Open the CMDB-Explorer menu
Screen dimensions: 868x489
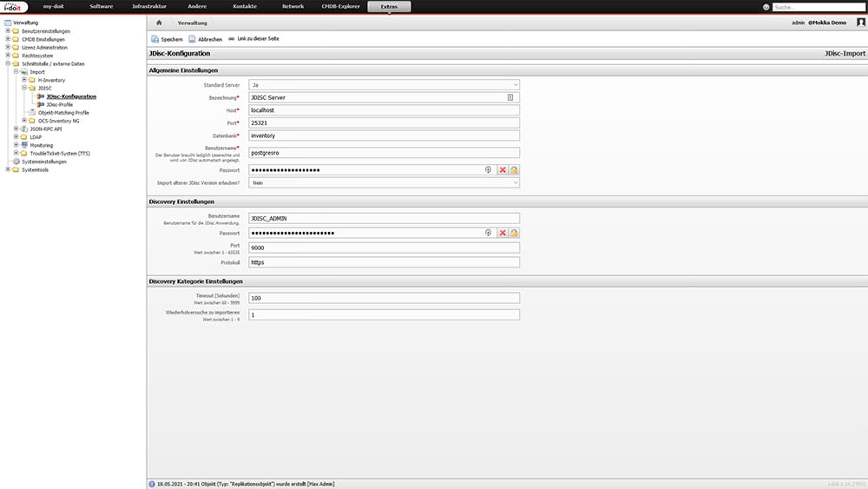point(340,7)
